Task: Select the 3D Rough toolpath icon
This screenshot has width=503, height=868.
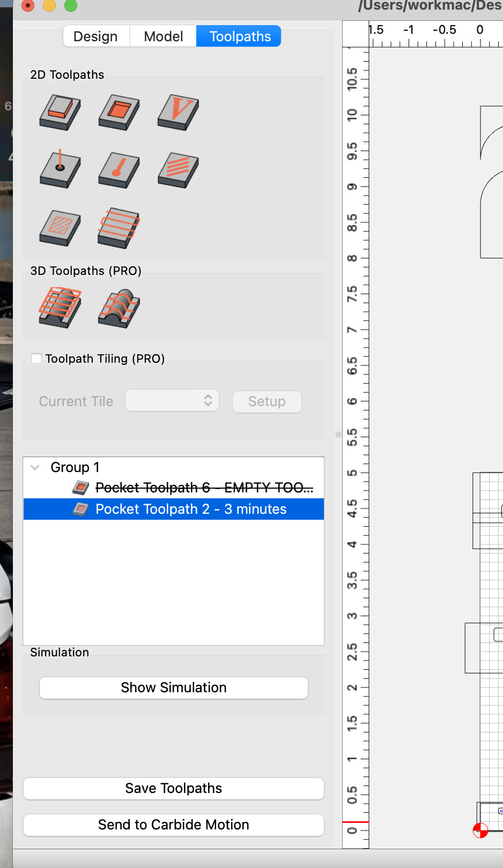Action: coord(60,307)
